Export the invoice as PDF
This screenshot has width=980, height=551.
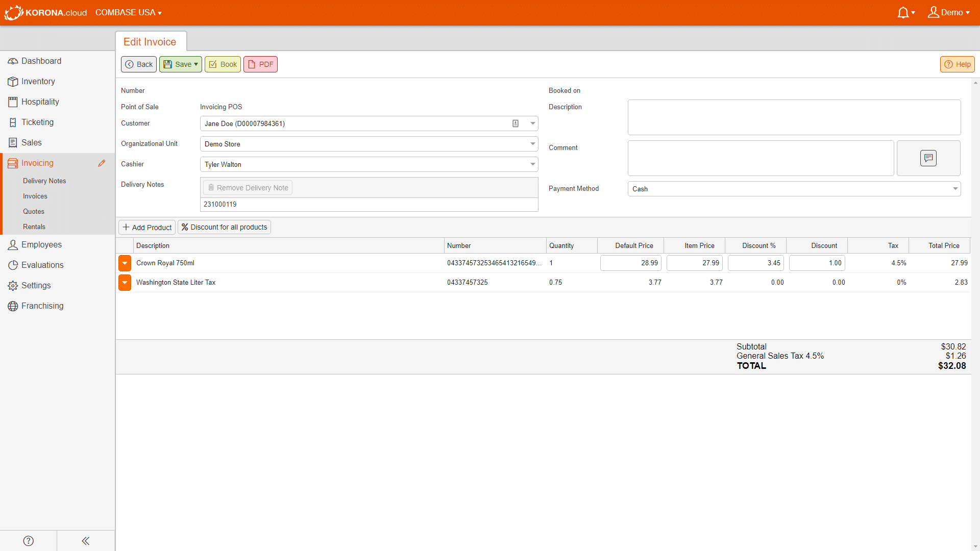[260, 64]
